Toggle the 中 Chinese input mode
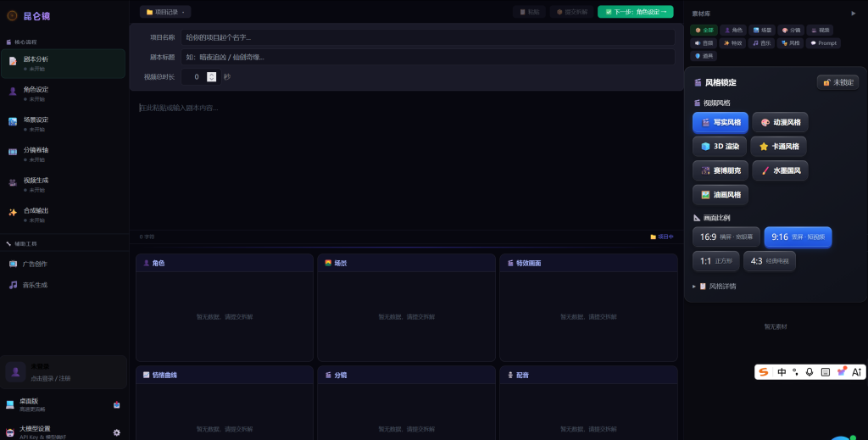This screenshot has width=868, height=440. (x=782, y=372)
